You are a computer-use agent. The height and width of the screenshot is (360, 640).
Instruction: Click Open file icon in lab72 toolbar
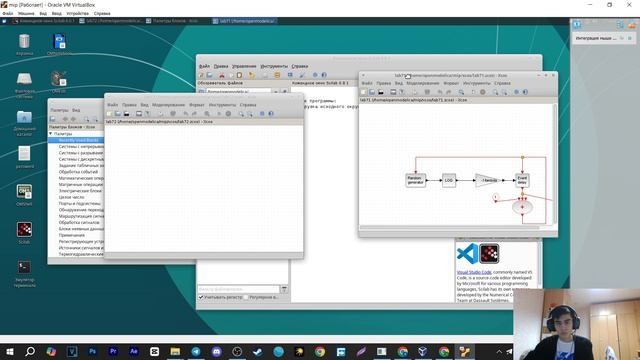pyautogui.click(x=118, y=114)
